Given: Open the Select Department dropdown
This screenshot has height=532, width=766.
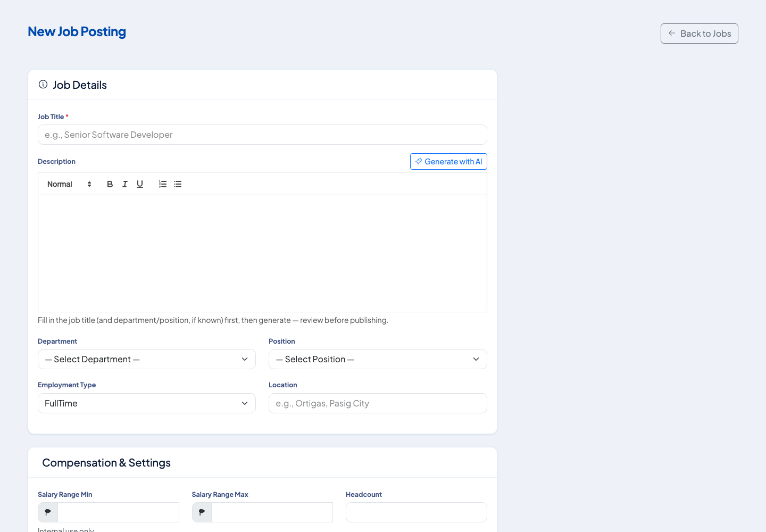Looking at the screenshot, I should pos(147,359).
